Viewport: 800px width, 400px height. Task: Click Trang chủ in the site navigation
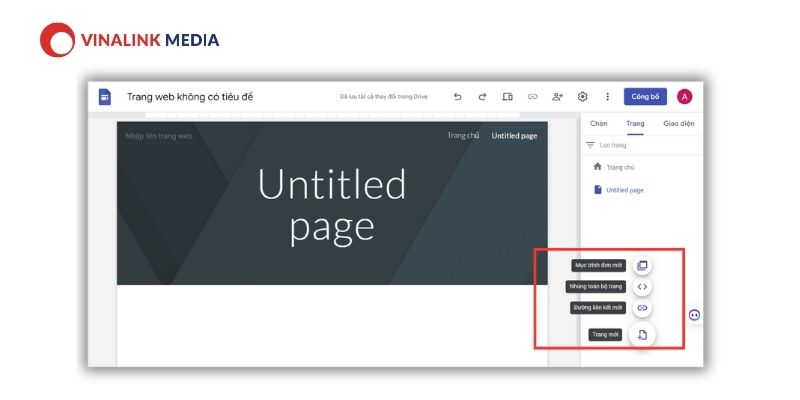point(463,135)
